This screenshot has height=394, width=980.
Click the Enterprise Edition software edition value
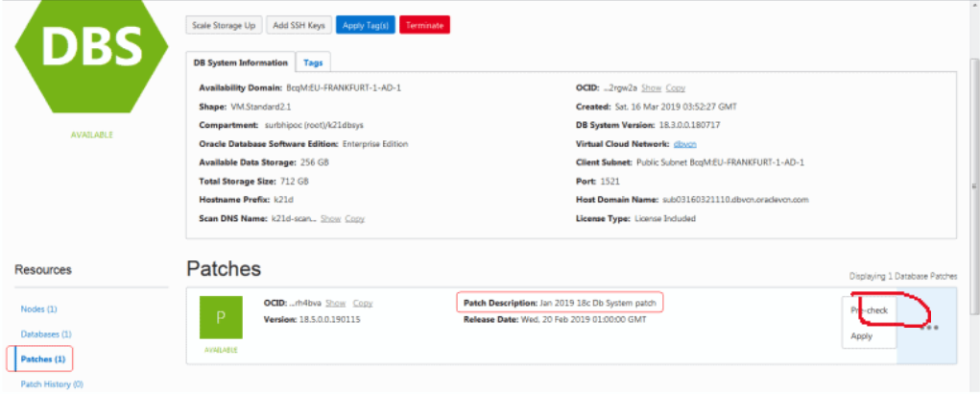coord(375,144)
